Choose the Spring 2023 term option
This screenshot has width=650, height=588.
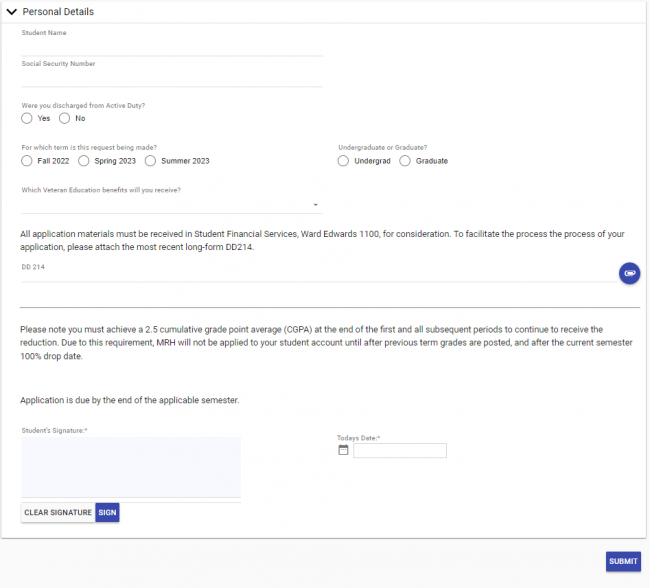pos(84,160)
